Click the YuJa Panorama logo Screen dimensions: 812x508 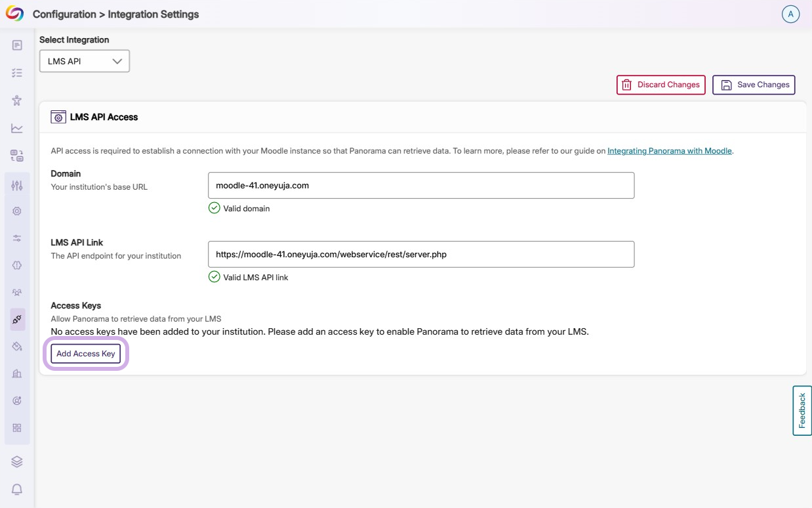click(x=14, y=13)
